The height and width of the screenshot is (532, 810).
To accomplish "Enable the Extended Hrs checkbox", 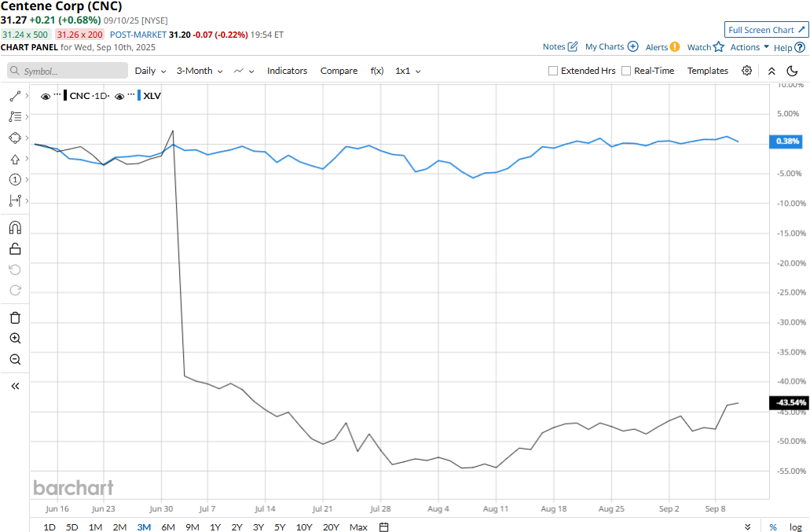I will pyautogui.click(x=553, y=71).
